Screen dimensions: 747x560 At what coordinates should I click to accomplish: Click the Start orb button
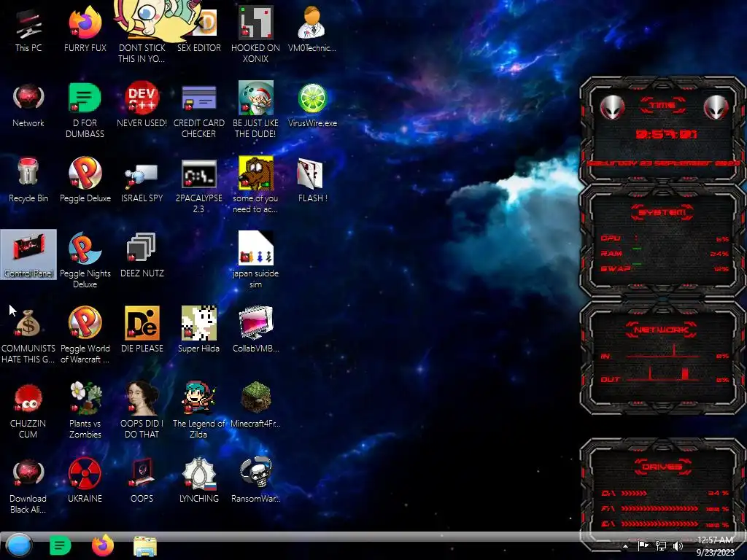tap(19, 545)
